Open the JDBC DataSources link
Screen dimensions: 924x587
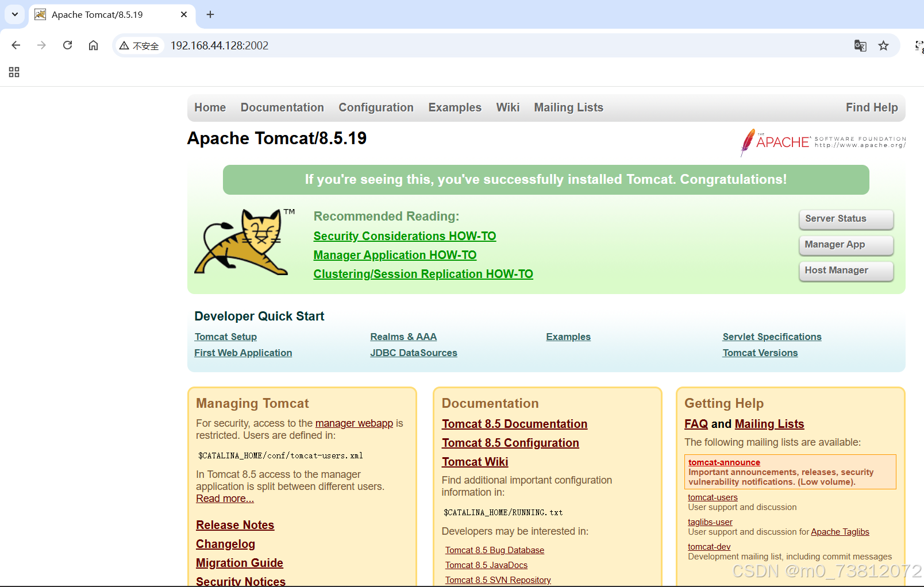(x=414, y=353)
